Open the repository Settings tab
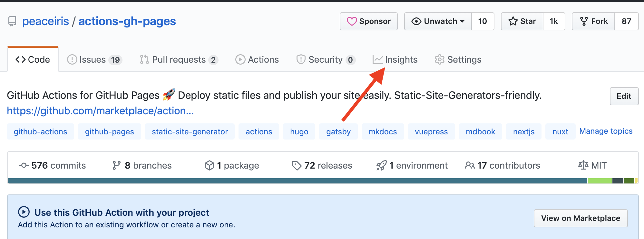Viewport: 644px width, 239px height. coord(458,60)
